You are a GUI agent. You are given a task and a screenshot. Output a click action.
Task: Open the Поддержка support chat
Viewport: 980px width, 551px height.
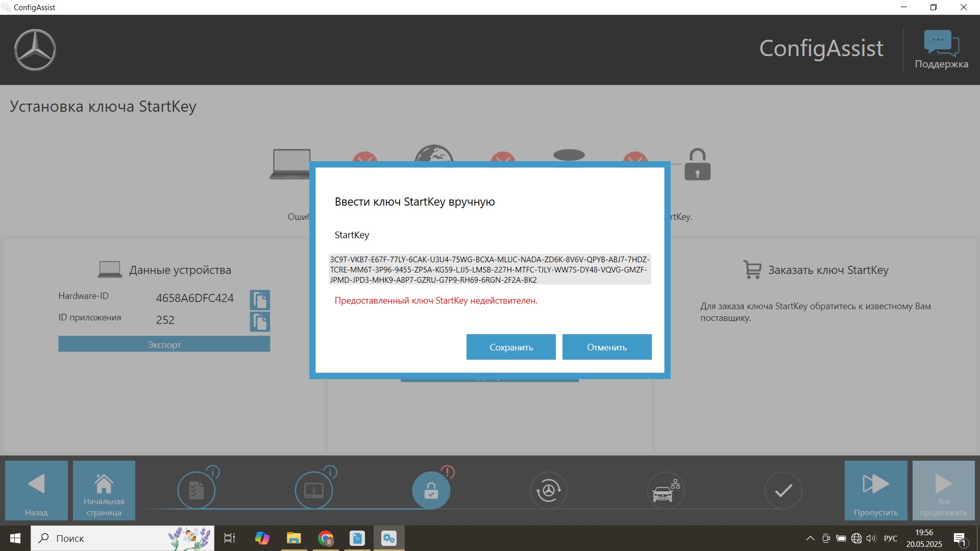point(941,49)
